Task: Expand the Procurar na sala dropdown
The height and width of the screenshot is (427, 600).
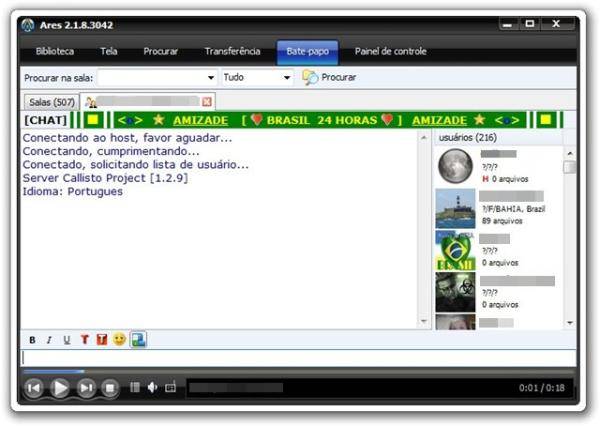Action: click(211, 78)
